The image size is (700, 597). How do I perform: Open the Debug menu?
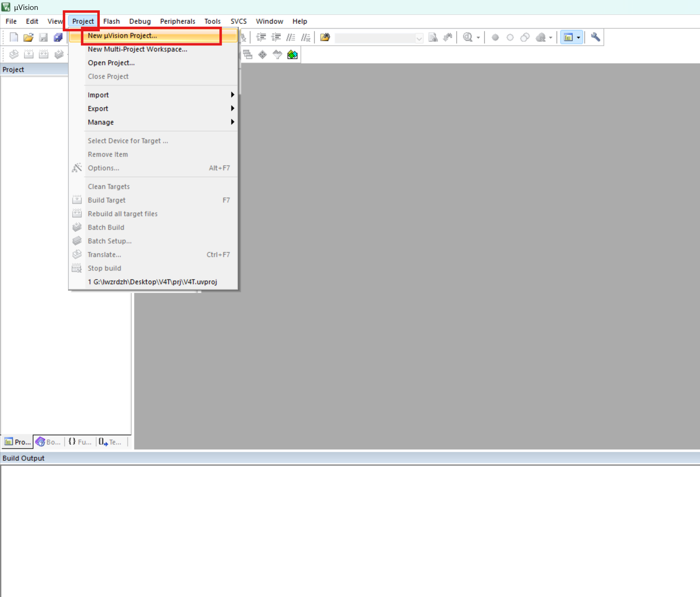click(140, 21)
